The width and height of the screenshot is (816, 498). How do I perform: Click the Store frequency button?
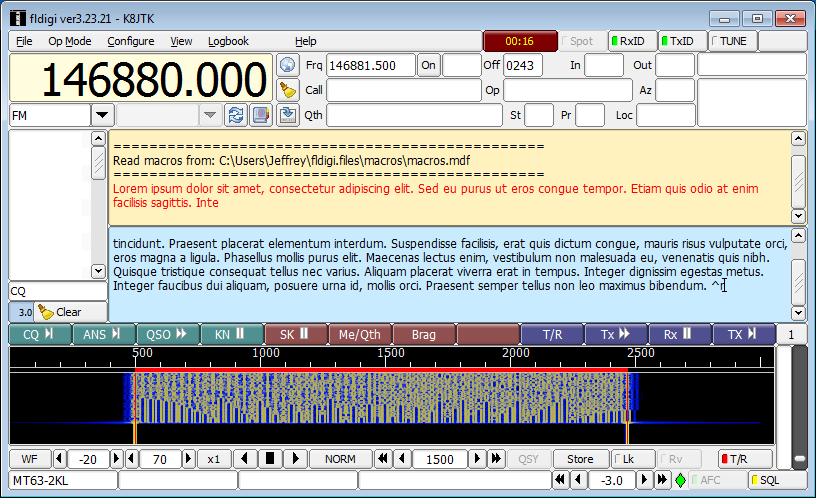point(580,459)
